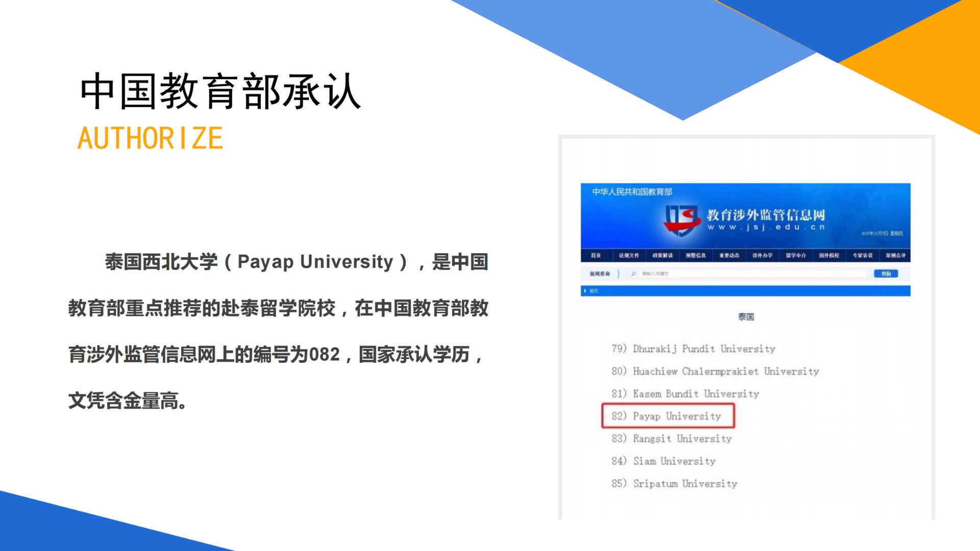This screenshot has height=551, width=980.
Task: Click the magnifier icon in search box
Action: [x=633, y=274]
